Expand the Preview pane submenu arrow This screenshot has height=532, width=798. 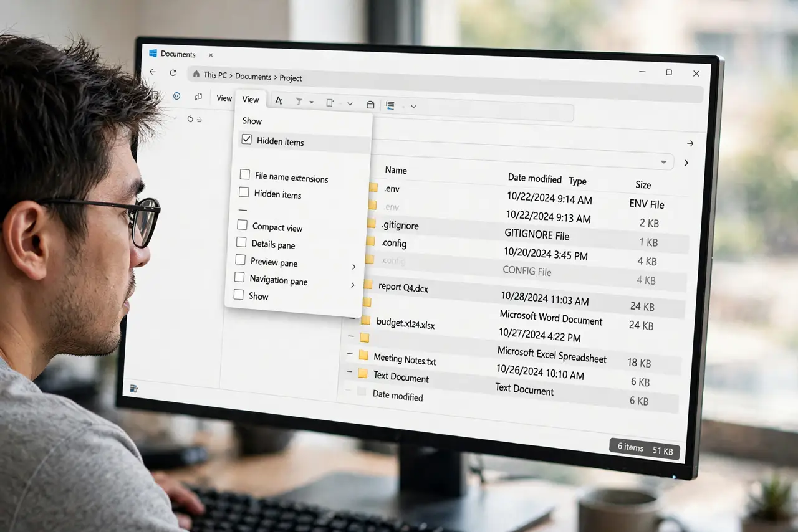point(353,267)
